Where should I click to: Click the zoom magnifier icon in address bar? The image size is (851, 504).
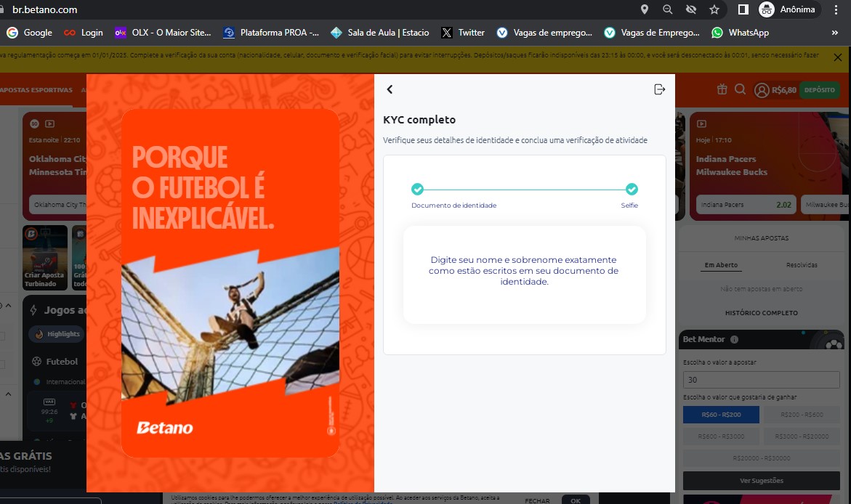click(668, 9)
